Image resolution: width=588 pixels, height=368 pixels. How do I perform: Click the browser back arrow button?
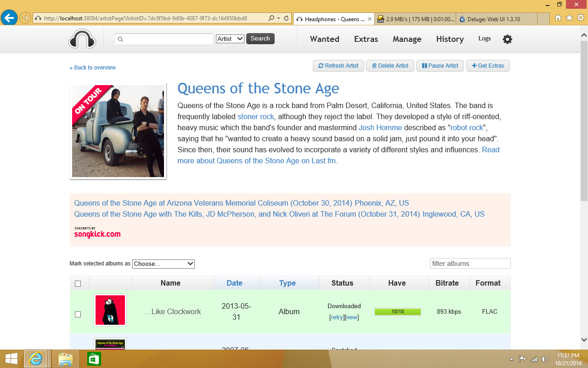point(9,18)
